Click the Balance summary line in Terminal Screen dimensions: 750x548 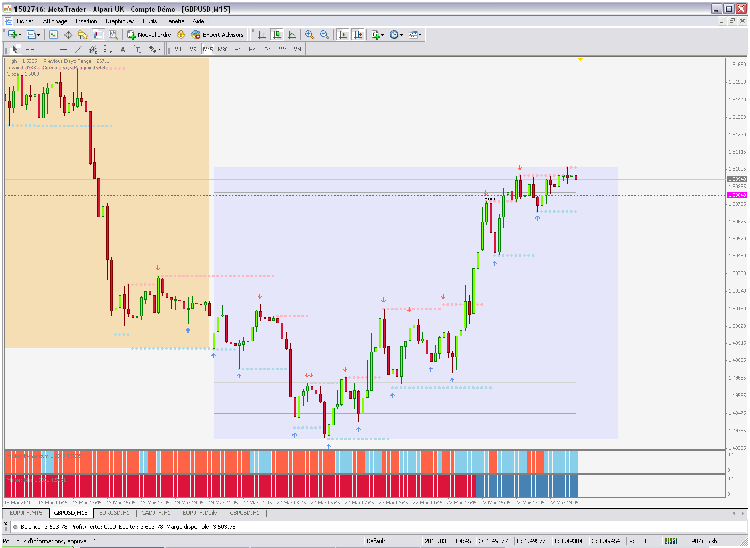tap(128, 527)
